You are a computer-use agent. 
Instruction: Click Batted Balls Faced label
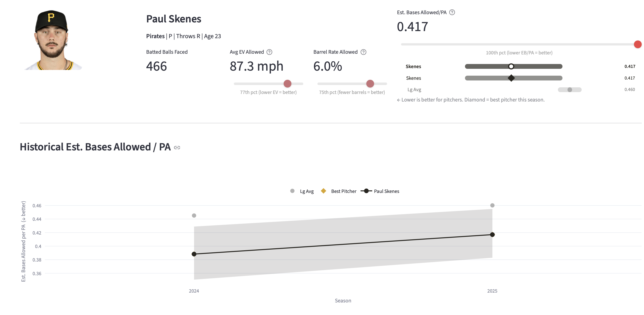(x=167, y=52)
